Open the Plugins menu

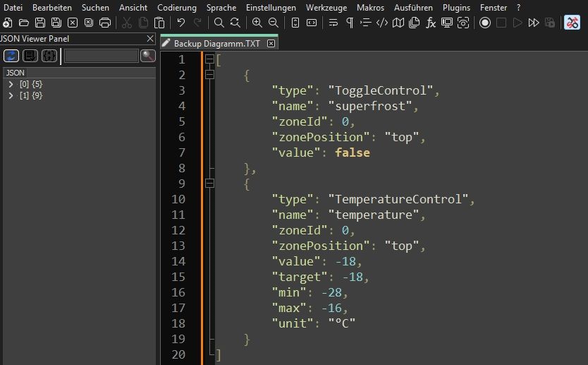[456, 7]
